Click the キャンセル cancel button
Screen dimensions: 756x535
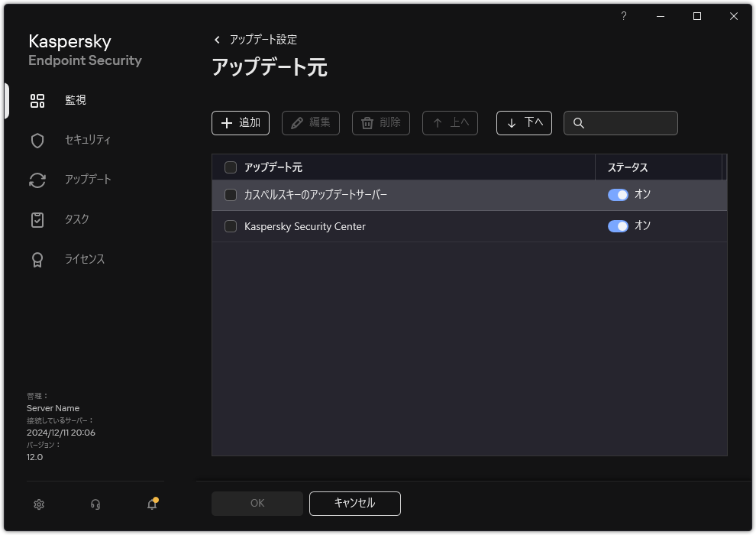point(354,503)
